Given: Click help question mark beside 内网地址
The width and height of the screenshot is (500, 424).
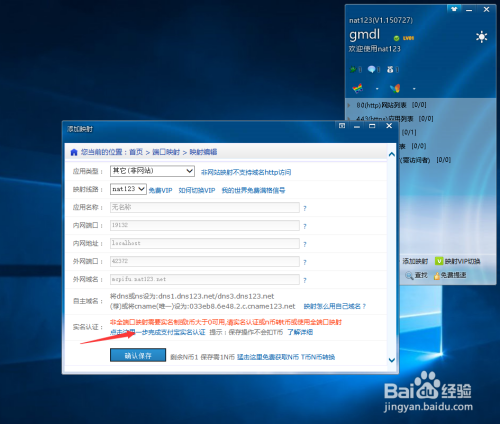Looking at the screenshot, I should click(x=305, y=244).
